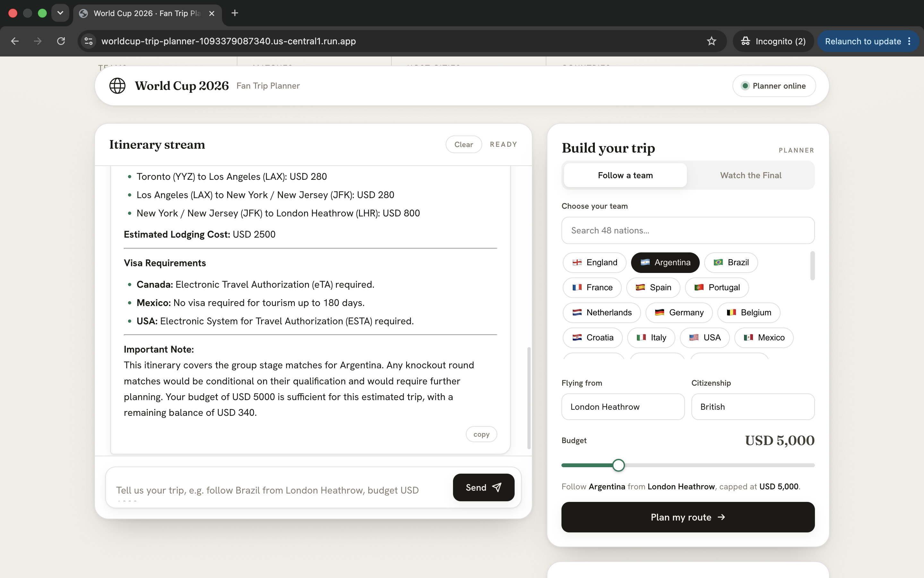Select the Spain team chip
This screenshot has height=578, width=924.
coord(653,287)
